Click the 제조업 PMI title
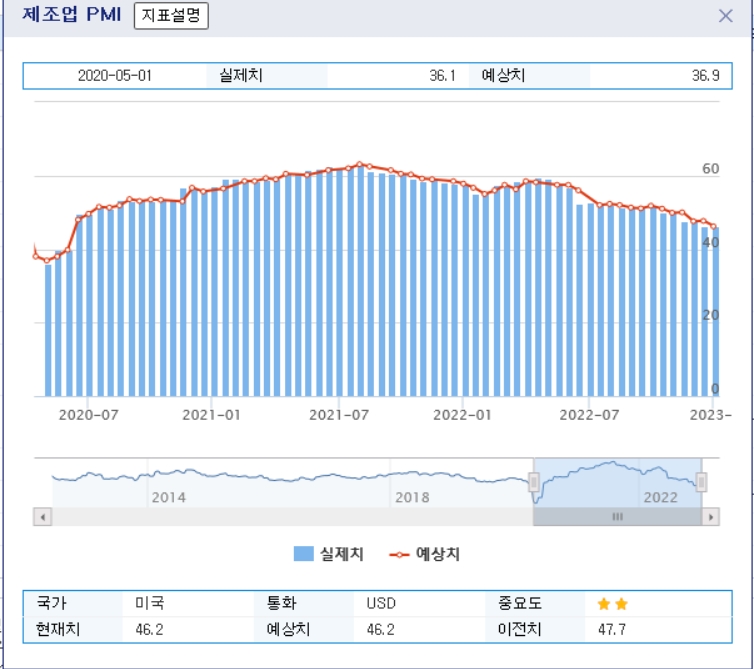Viewport: 754px width, 669px height. point(71,14)
